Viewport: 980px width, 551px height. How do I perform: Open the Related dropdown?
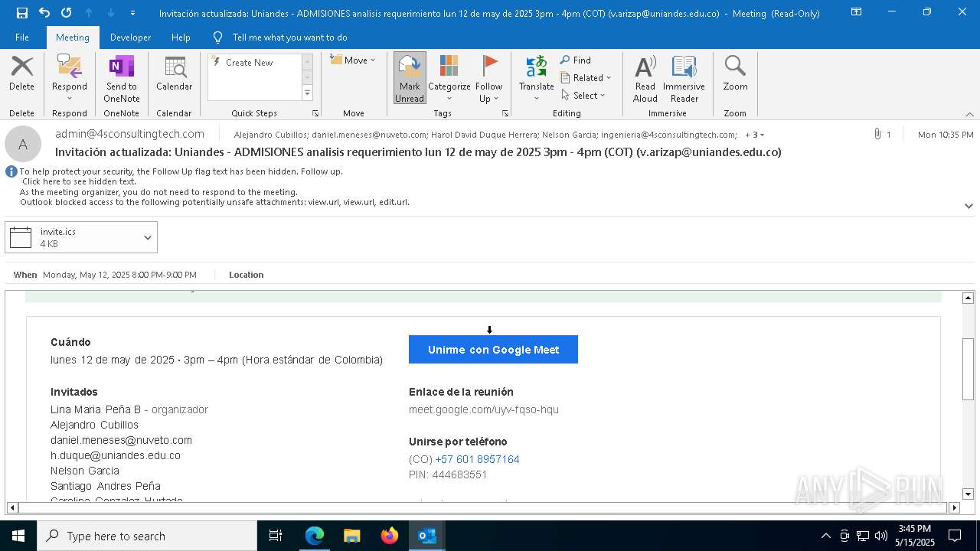click(x=586, y=78)
